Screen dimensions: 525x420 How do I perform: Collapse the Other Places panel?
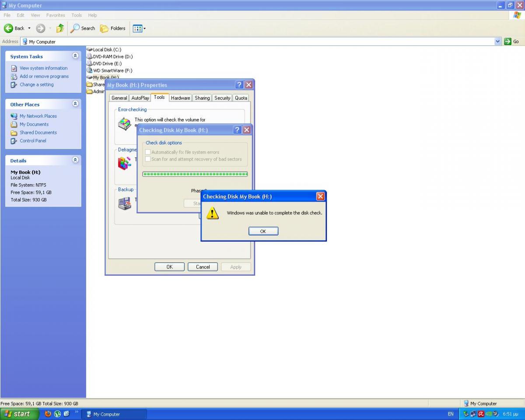tap(75, 104)
